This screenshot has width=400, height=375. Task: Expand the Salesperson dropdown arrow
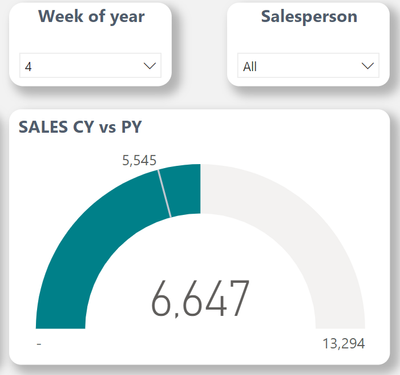coord(368,66)
